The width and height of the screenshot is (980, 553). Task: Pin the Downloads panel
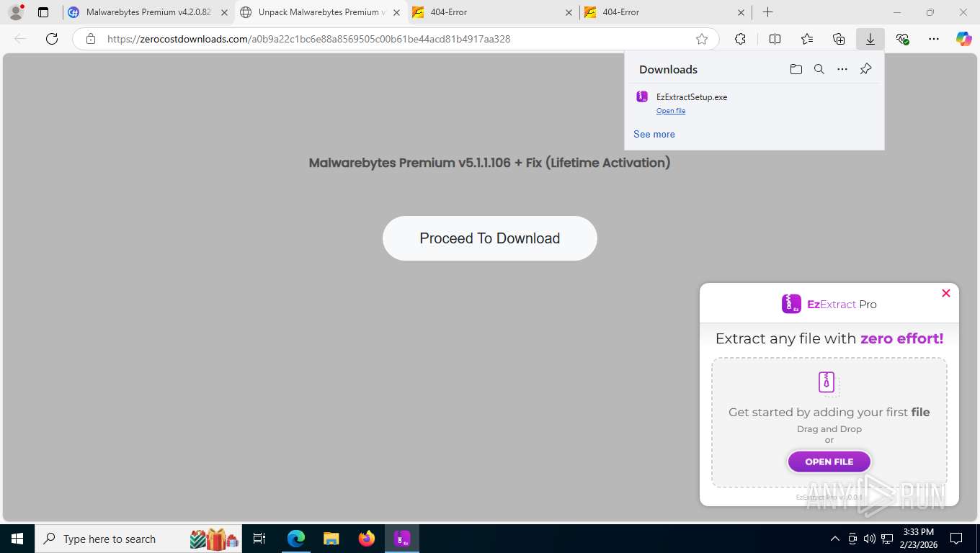click(x=866, y=69)
